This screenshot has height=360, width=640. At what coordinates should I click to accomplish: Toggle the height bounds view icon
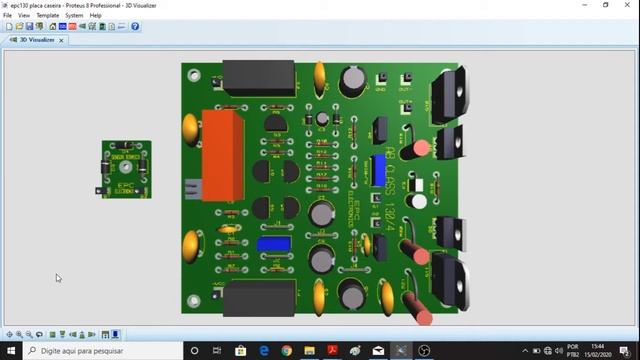(x=105, y=335)
